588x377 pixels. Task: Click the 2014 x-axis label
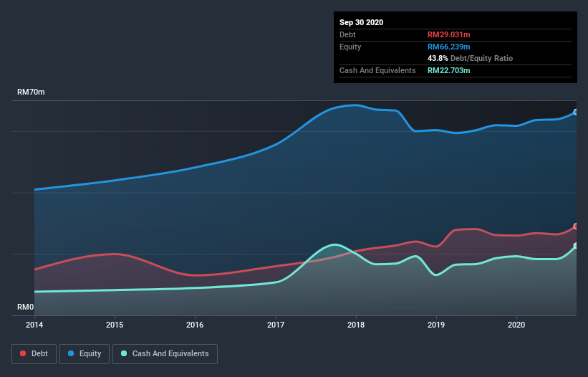34,325
